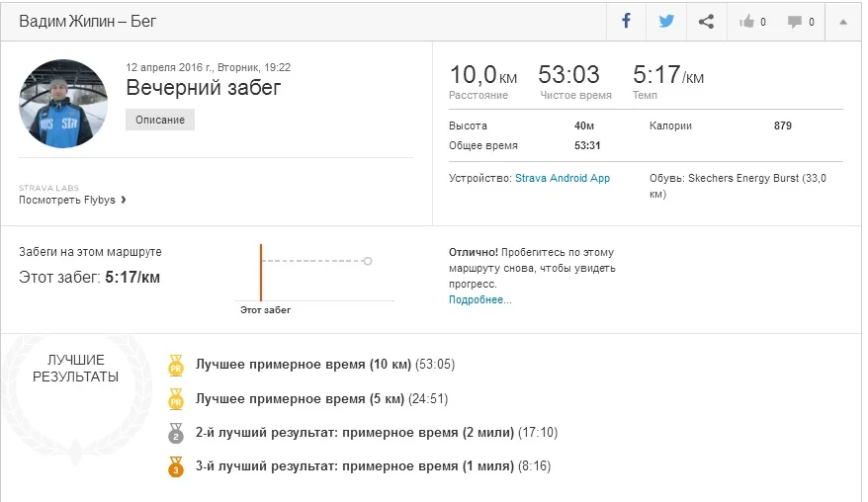Click the silver 2-mile medal icon

point(176,433)
